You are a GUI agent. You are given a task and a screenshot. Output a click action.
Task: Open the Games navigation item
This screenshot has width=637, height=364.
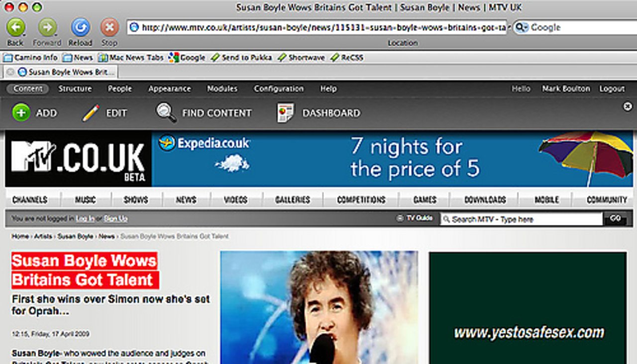point(425,200)
